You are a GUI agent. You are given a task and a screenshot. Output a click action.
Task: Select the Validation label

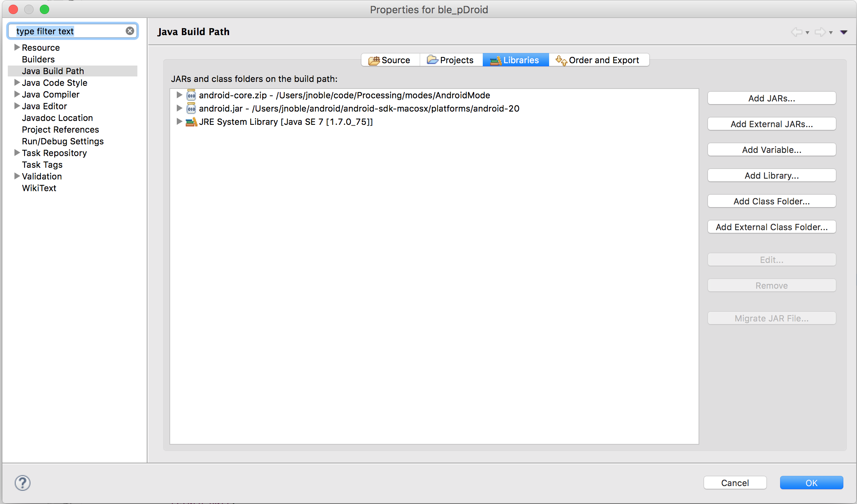pos(42,176)
